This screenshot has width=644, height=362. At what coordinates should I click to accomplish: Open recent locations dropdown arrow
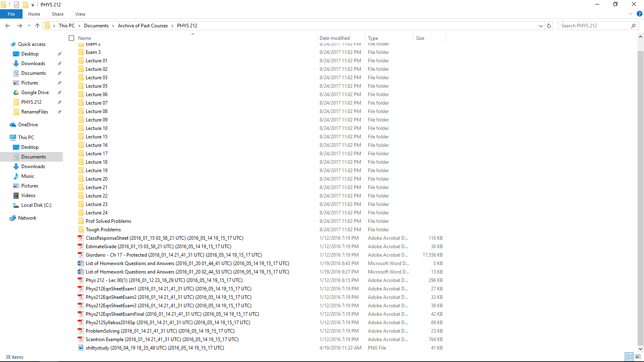coord(29,26)
